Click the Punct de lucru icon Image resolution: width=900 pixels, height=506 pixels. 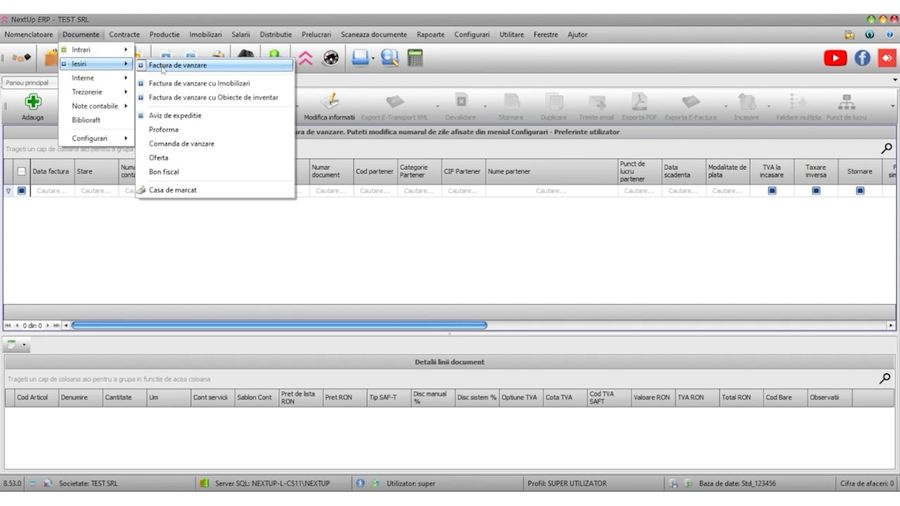846,102
